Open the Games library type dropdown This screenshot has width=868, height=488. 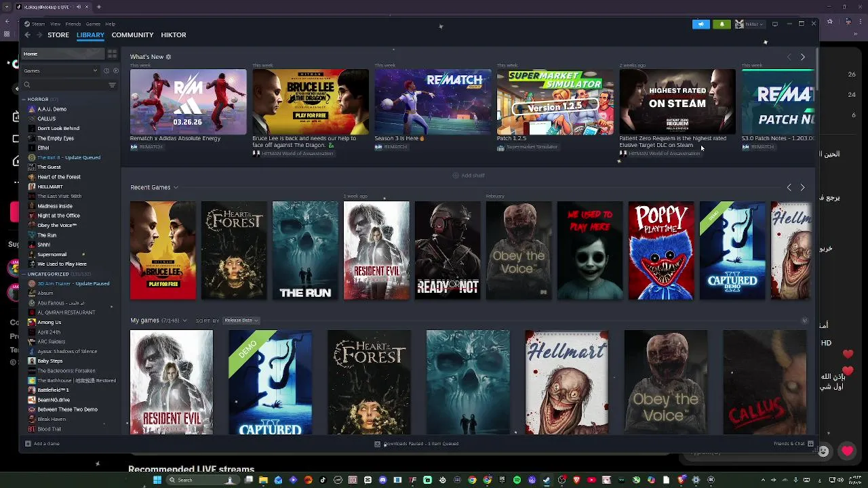pos(61,70)
